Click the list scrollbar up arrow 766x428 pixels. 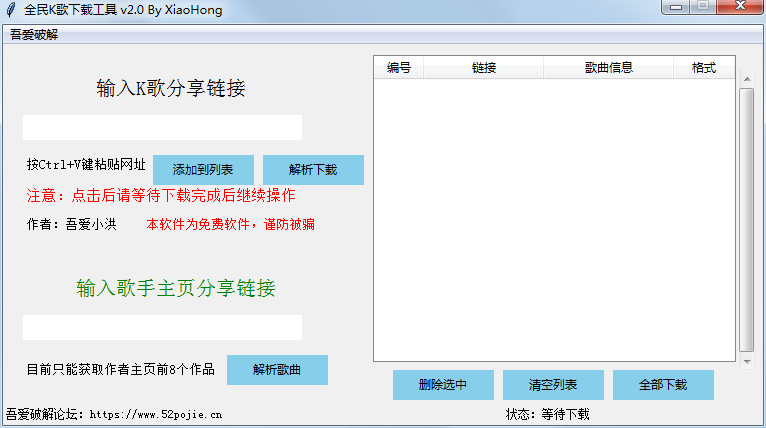747,79
